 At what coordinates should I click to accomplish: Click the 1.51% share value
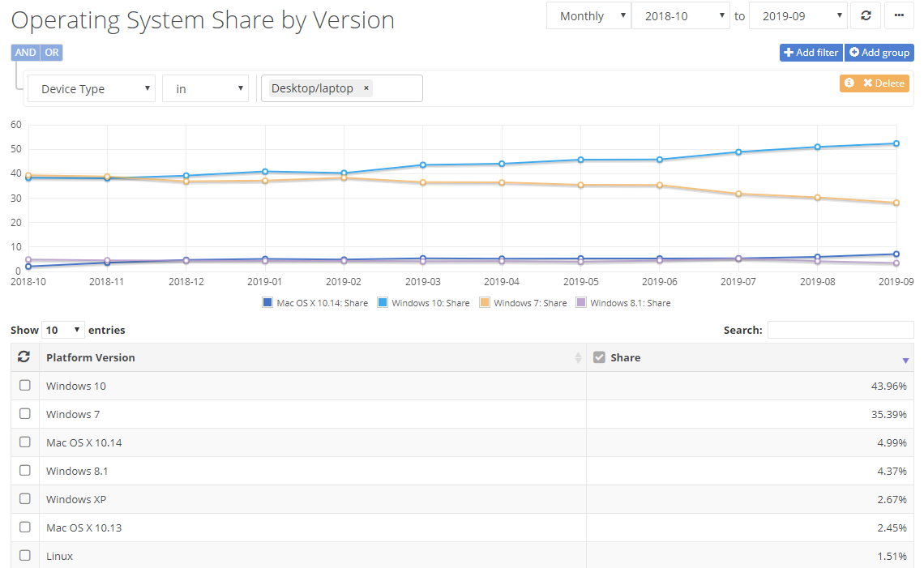click(x=892, y=556)
